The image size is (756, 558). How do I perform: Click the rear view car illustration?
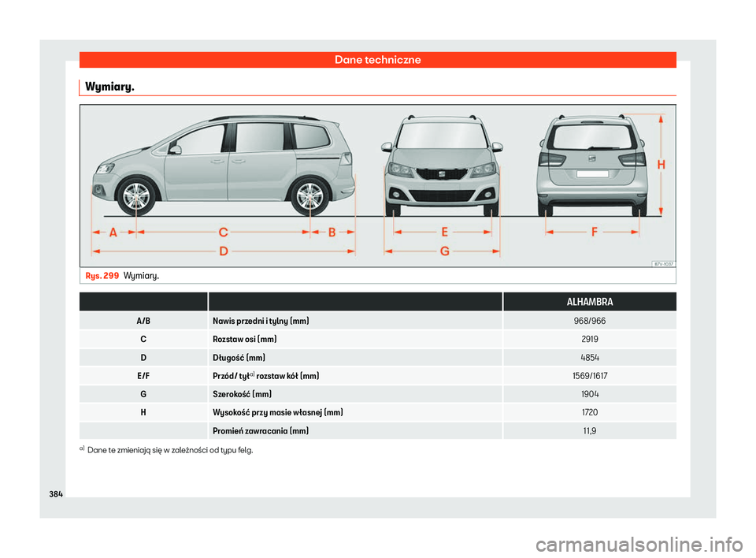point(592,165)
